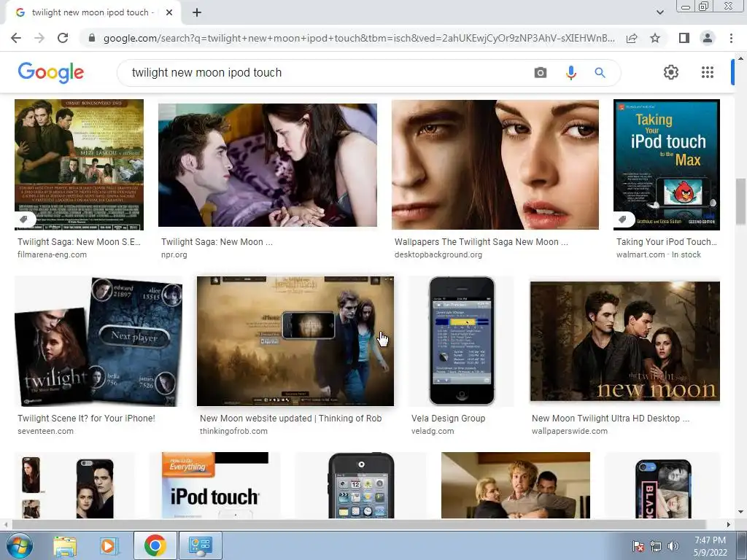Search by image with camera icon
Image resolution: width=747 pixels, height=560 pixels.
coord(541,72)
